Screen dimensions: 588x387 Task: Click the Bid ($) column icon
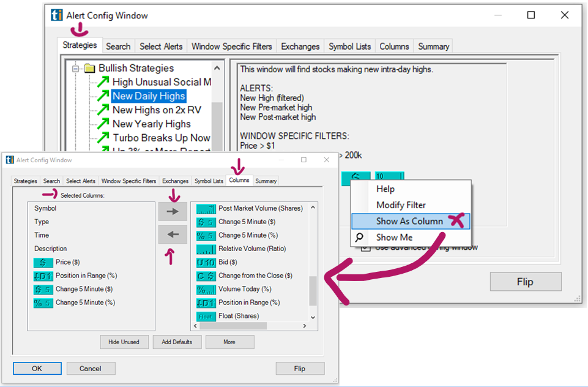coord(206,262)
